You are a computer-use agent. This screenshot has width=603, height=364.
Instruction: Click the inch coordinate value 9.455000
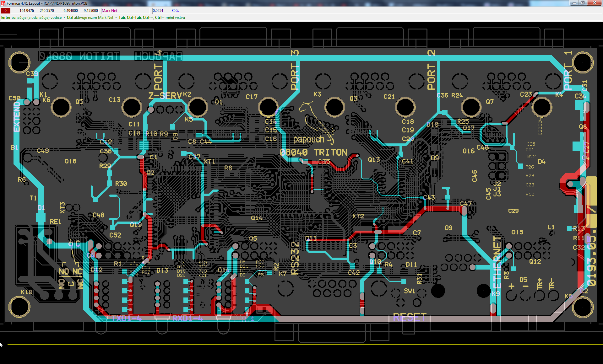91,11
